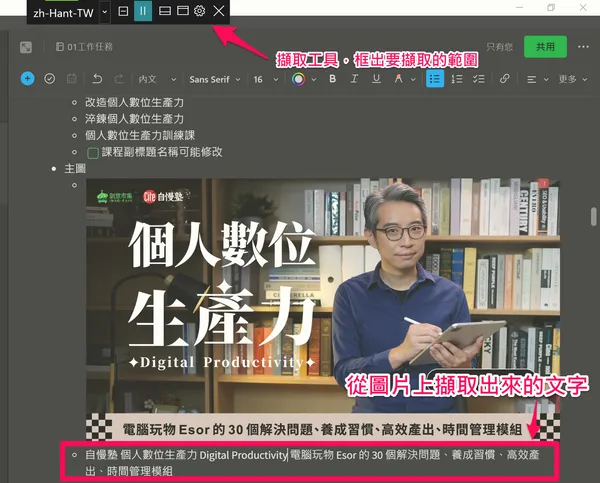Click the blue plus insert button

click(x=27, y=79)
